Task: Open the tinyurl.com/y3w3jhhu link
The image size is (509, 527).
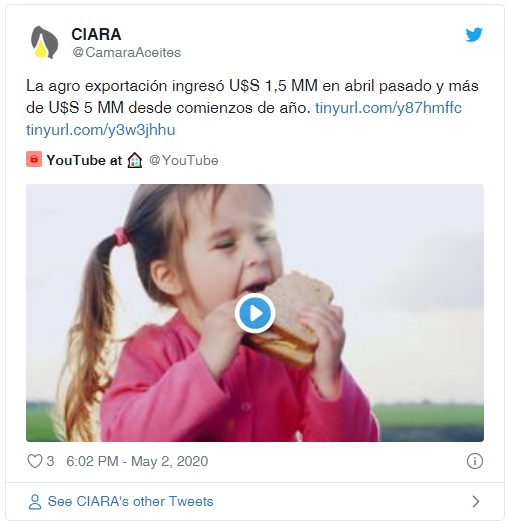Action: 101,130
